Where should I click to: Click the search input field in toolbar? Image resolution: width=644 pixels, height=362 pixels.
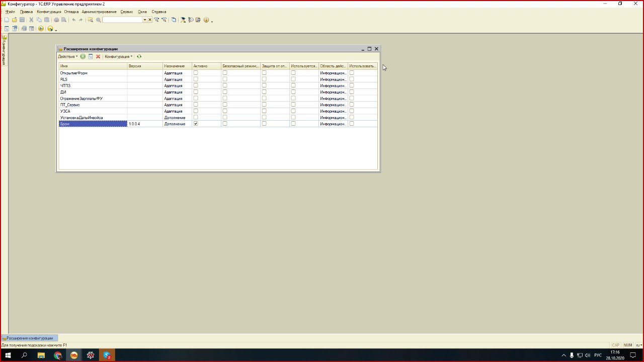click(x=123, y=20)
